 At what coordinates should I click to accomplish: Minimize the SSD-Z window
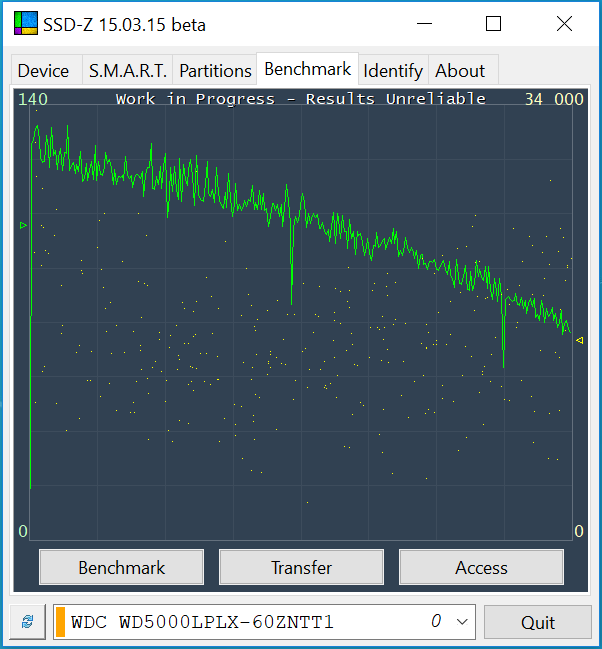(424, 24)
